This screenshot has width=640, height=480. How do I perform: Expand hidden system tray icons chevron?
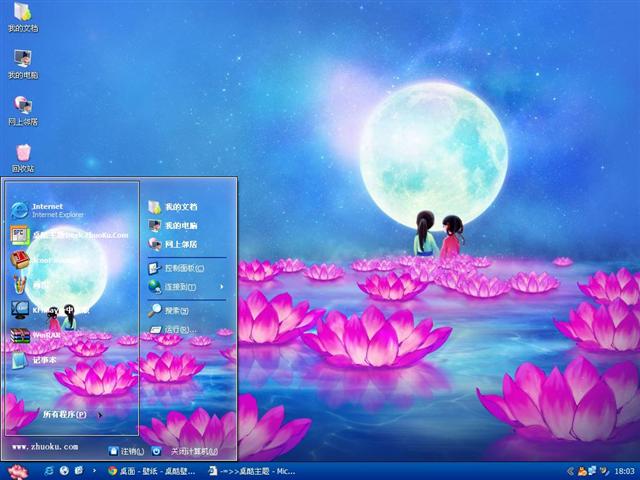[570, 471]
